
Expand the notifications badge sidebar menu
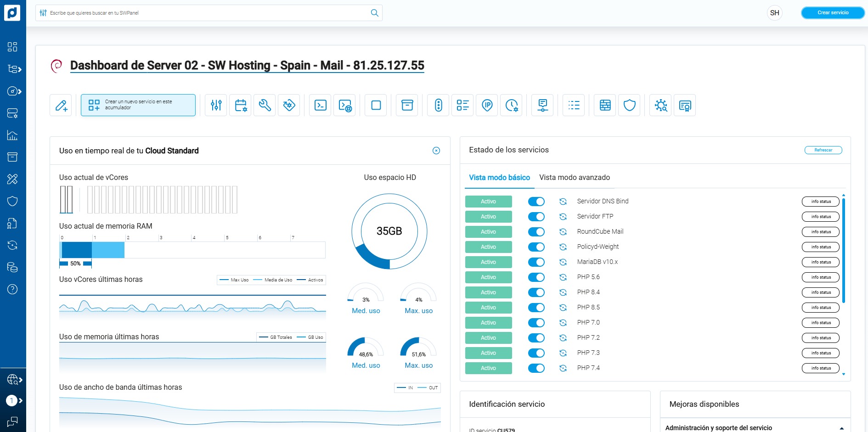click(14, 401)
